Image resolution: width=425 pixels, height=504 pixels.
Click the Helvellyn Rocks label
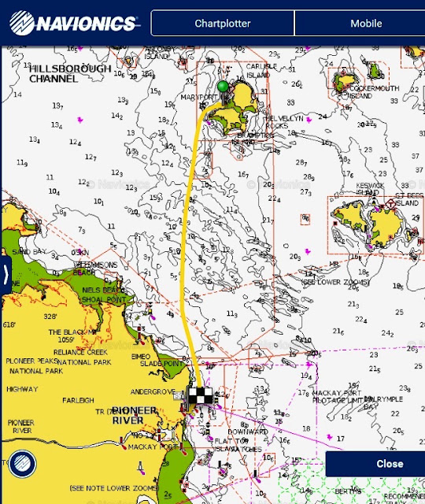point(283,122)
